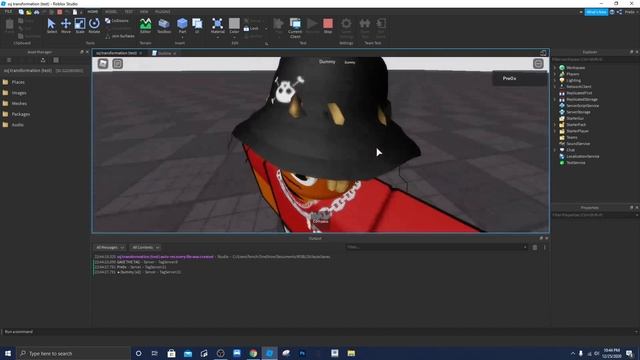Stop the running play test
This screenshot has height=360, width=640.
coord(328,25)
